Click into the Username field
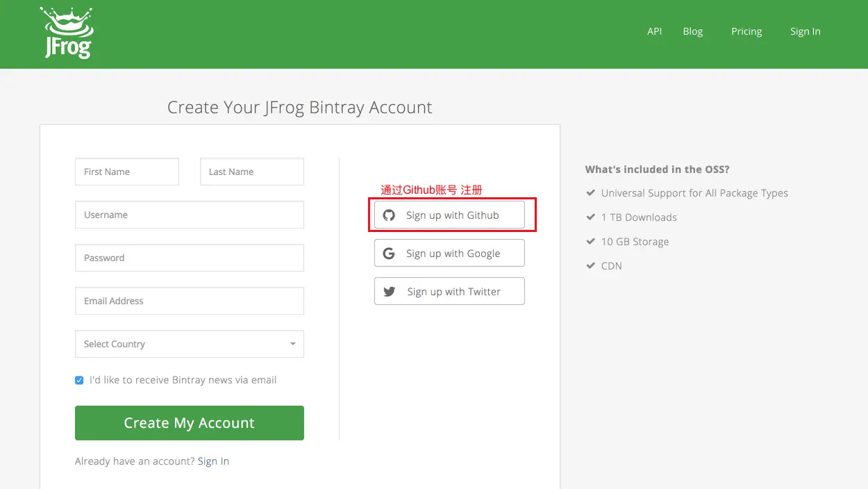The height and width of the screenshot is (489, 868). pyautogui.click(x=189, y=215)
